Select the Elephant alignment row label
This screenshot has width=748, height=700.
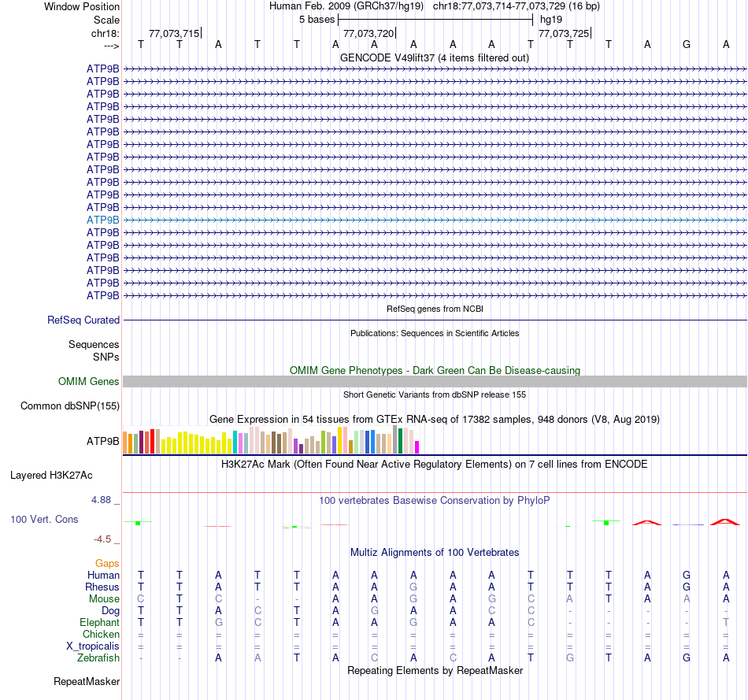(99, 622)
